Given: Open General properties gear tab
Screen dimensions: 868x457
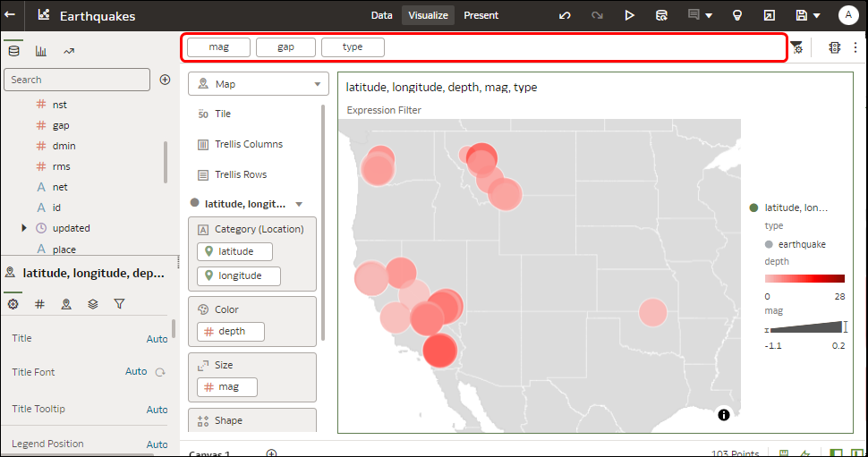Looking at the screenshot, I should click(13, 304).
